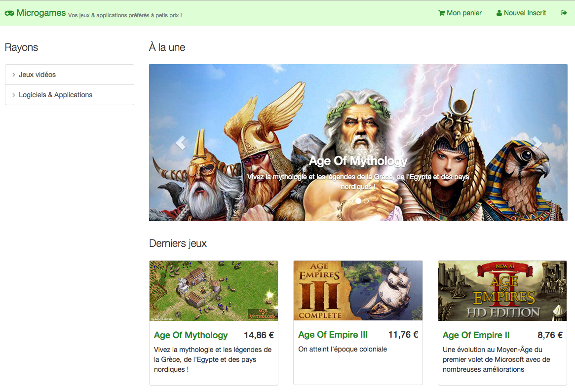Click the 'Rayons' heading
Image resolution: width=575 pixels, height=392 pixels.
coord(21,47)
